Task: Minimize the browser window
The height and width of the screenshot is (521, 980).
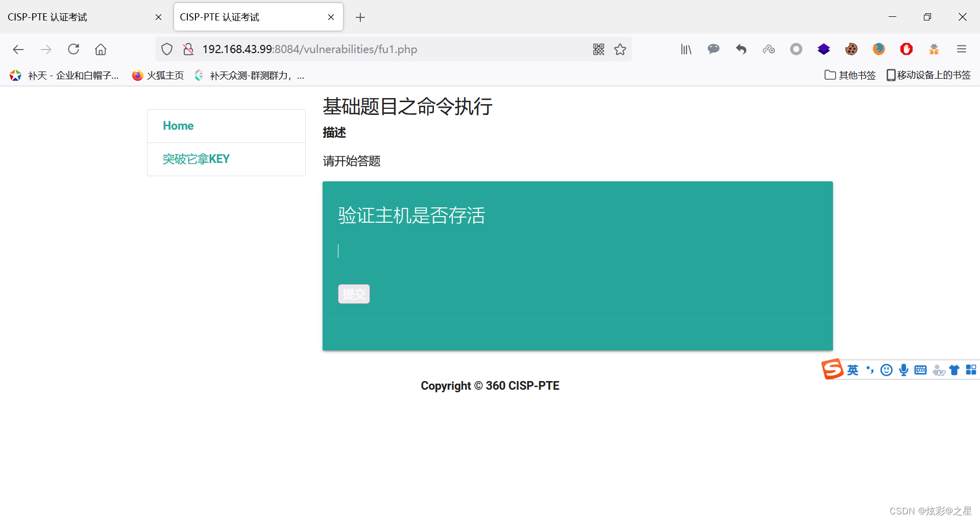Action: [x=892, y=17]
